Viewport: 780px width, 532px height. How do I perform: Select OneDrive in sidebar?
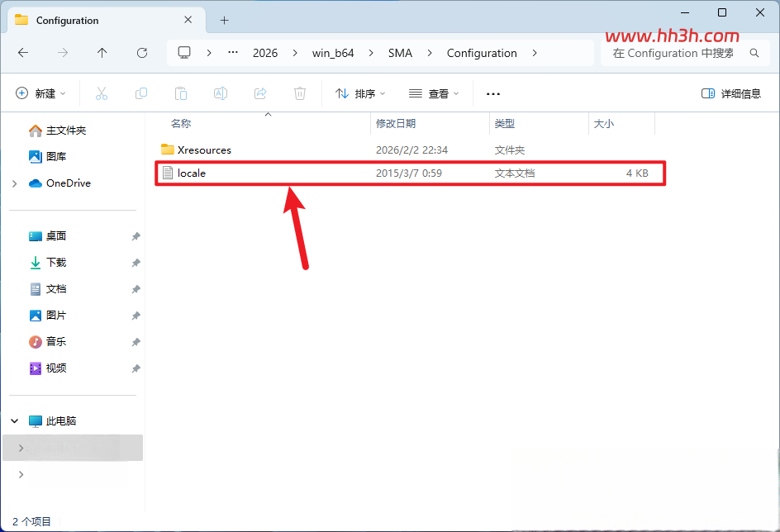pyautogui.click(x=59, y=183)
